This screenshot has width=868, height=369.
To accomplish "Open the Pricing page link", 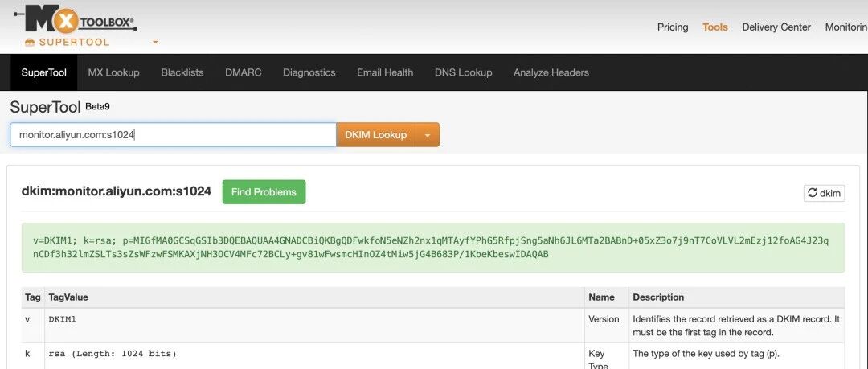I will [x=673, y=27].
